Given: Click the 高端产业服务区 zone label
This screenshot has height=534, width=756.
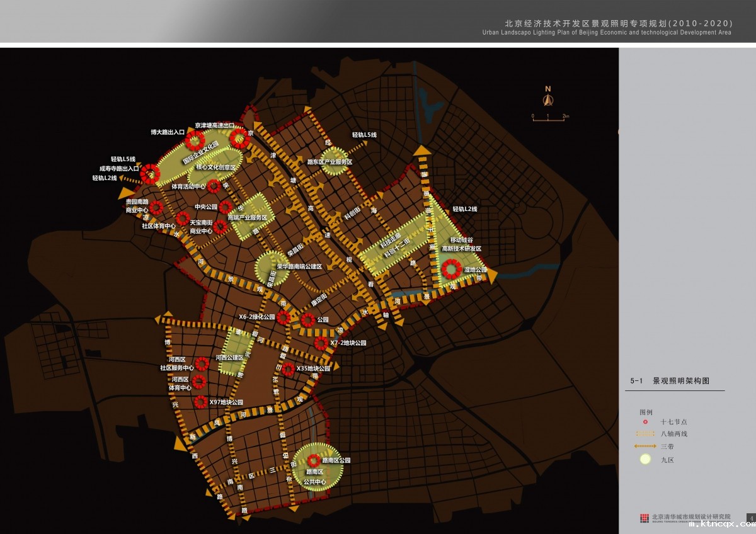Looking at the screenshot, I should pos(247,218).
